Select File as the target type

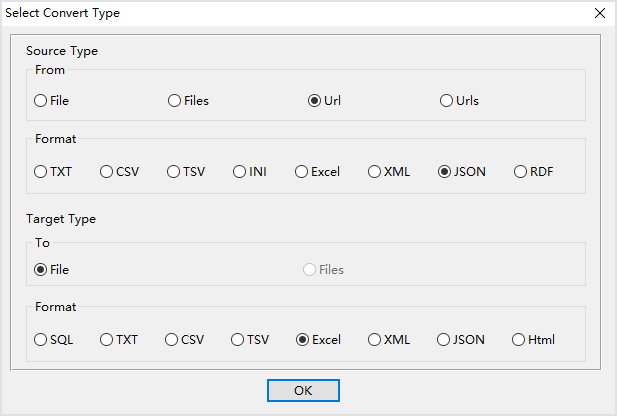point(41,270)
